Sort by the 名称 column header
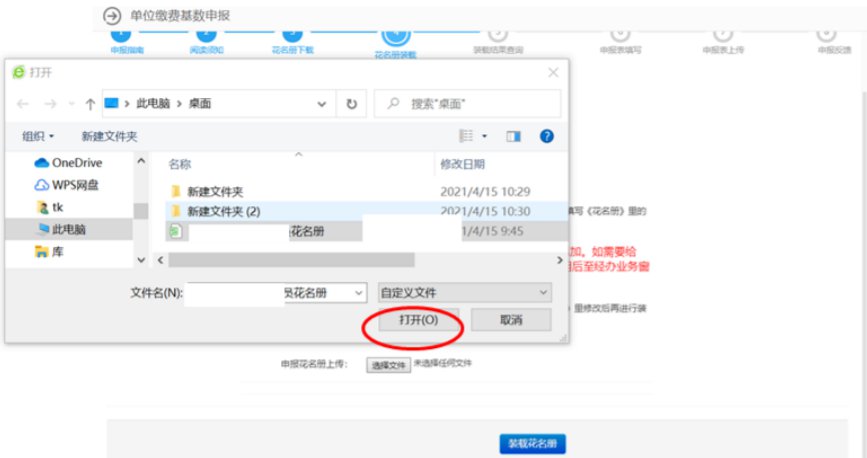The width and height of the screenshot is (867, 458). click(x=180, y=164)
